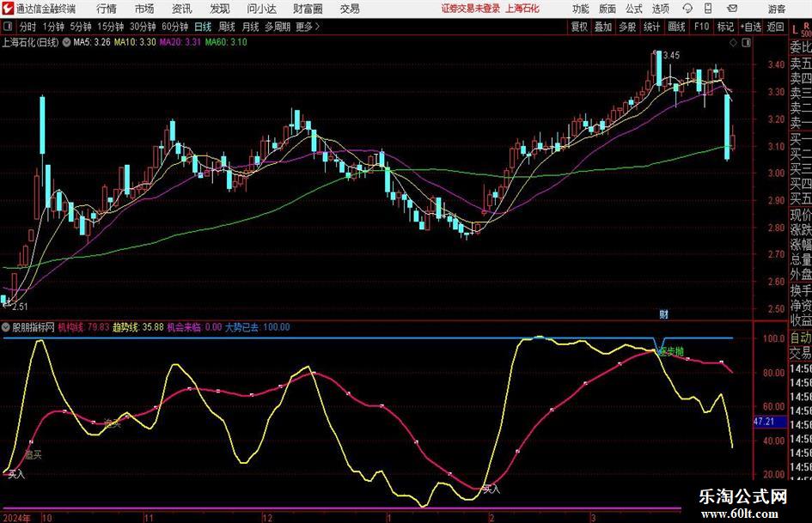The height and width of the screenshot is (523, 812).
Task: Click the 2.51 low price label
Action: coord(20,307)
